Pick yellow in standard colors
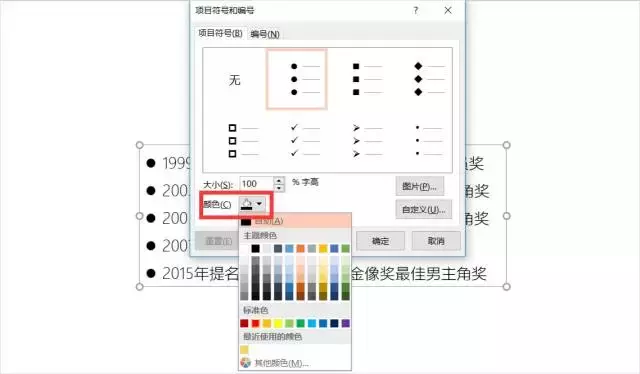The height and width of the screenshot is (374, 640). (278, 323)
